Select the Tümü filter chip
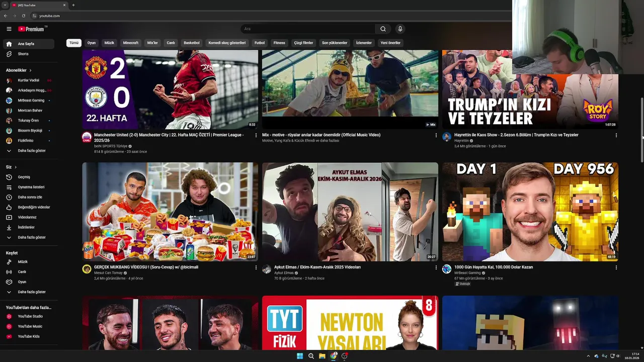Screen dimensions: 644x362 click(74, 43)
